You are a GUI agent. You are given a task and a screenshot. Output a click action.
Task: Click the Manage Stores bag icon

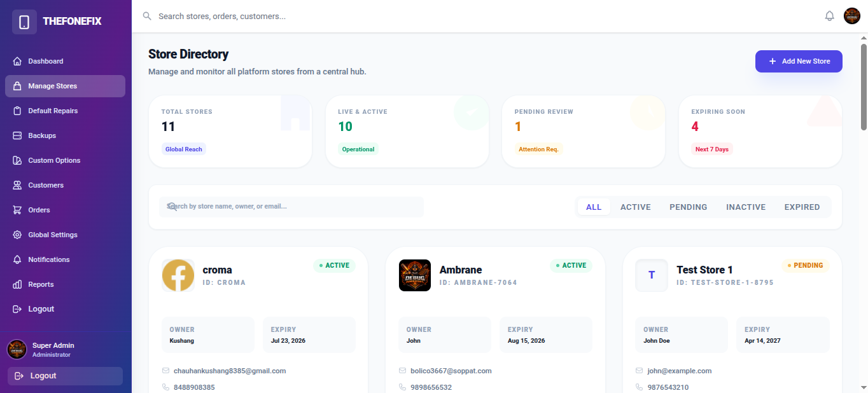(17, 86)
